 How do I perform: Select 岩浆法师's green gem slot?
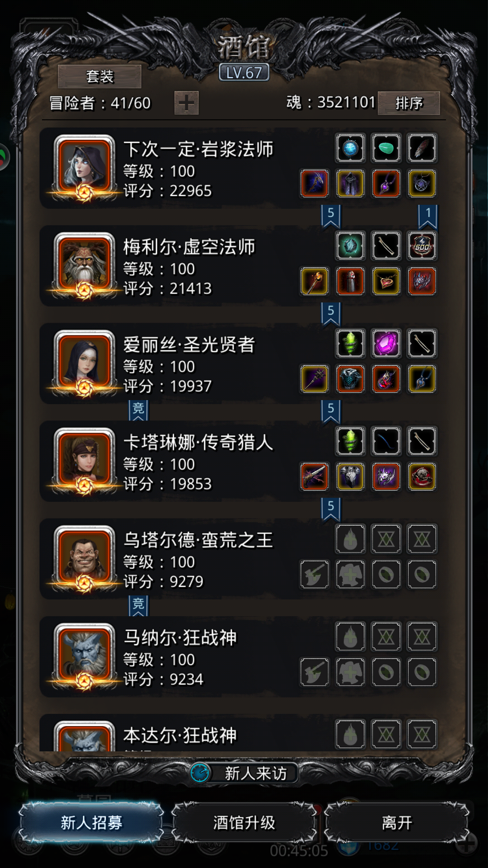click(386, 148)
